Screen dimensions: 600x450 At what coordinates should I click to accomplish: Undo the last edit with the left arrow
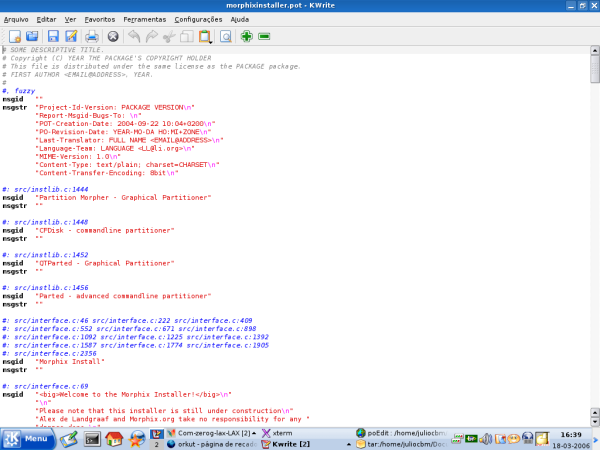(x=134, y=36)
